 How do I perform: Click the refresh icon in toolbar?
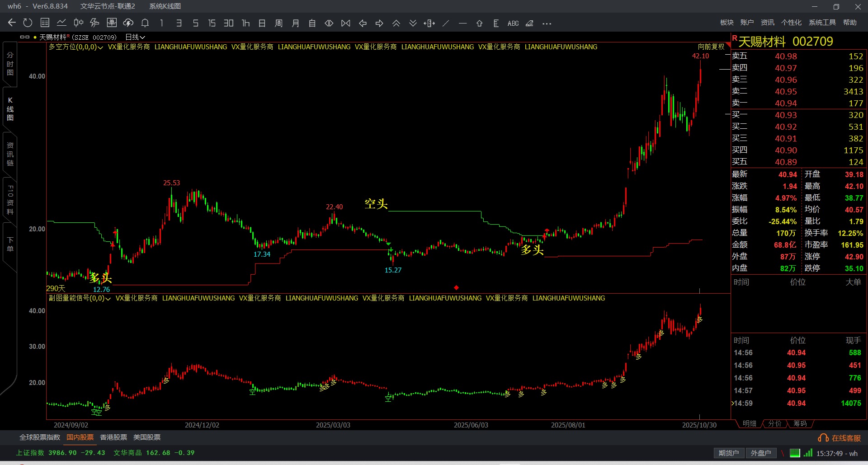pos(28,23)
